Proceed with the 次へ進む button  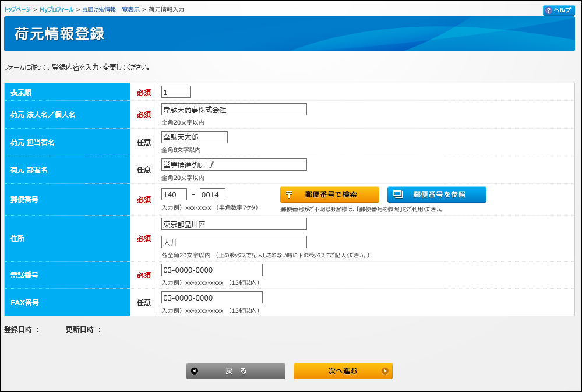click(343, 371)
